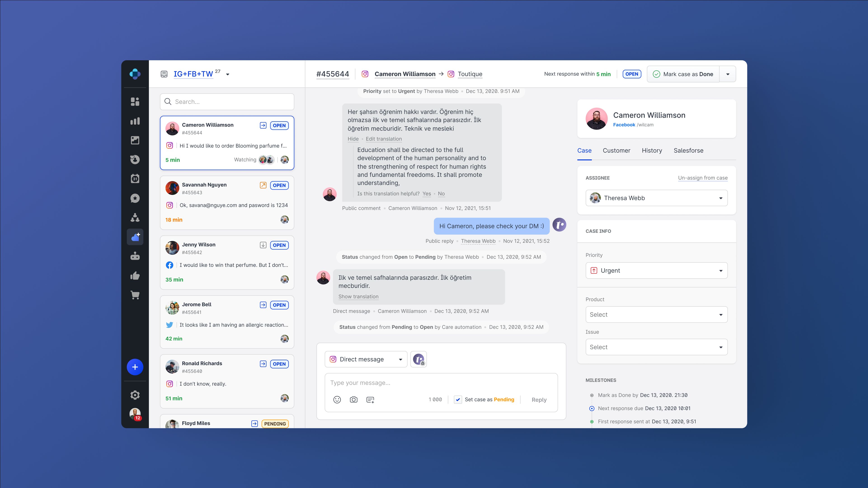Click the Facebook link under Cameron Williamson
Screen dimensions: 868x488
click(x=624, y=125)
